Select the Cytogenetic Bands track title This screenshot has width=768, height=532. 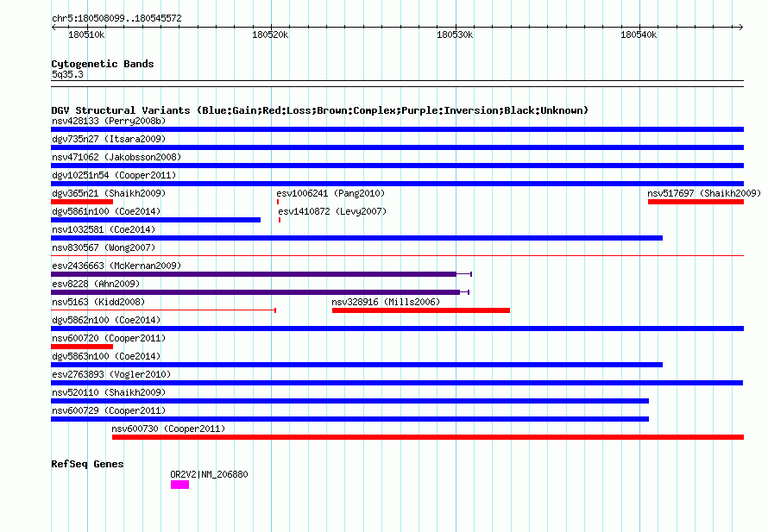tap(103, 64)
